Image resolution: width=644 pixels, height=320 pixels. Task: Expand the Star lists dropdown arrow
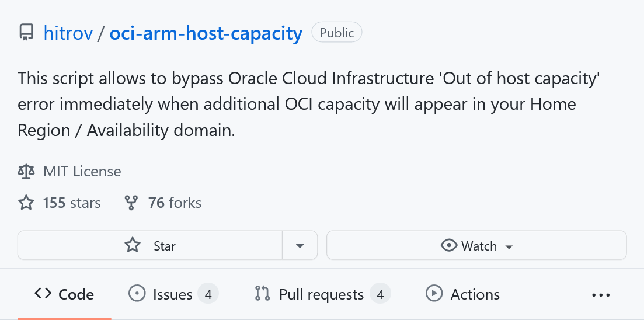300,246
